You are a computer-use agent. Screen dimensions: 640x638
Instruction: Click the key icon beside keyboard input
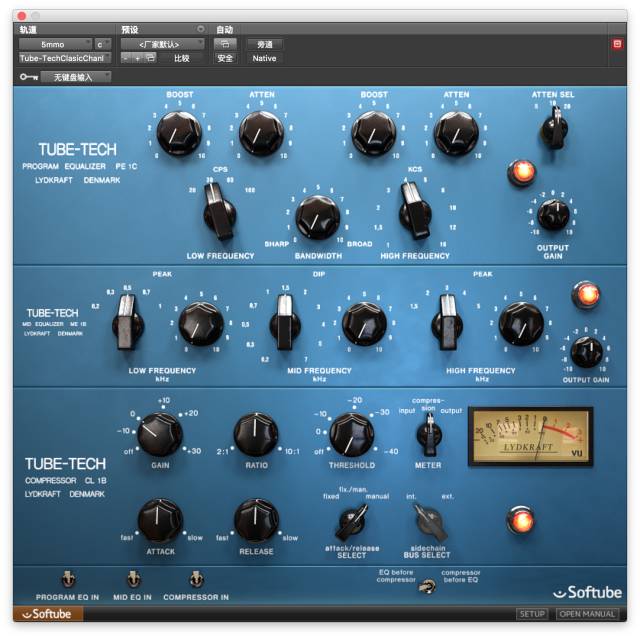(x=29, y=77)
